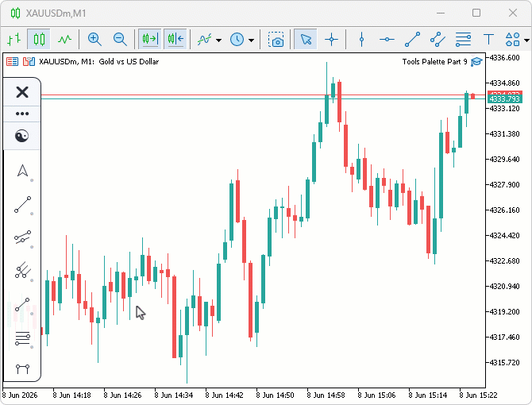Open depth of market icon
This screenshot has height=405, width=532.
point(29,61)
